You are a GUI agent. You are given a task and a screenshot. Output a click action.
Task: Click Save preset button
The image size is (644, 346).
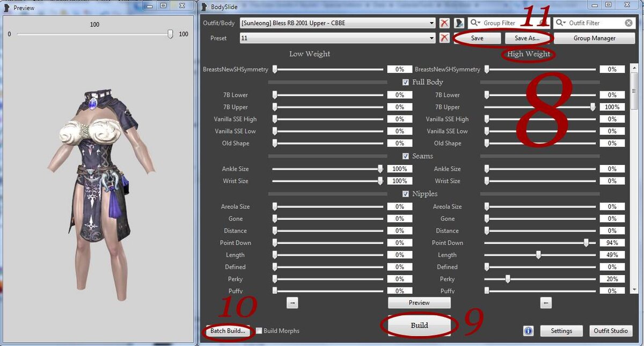point(477,38)
